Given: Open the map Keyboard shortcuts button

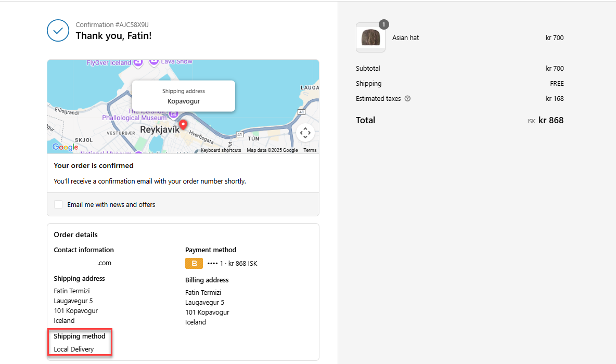Looking at the screenshot, I should point(221,150).
